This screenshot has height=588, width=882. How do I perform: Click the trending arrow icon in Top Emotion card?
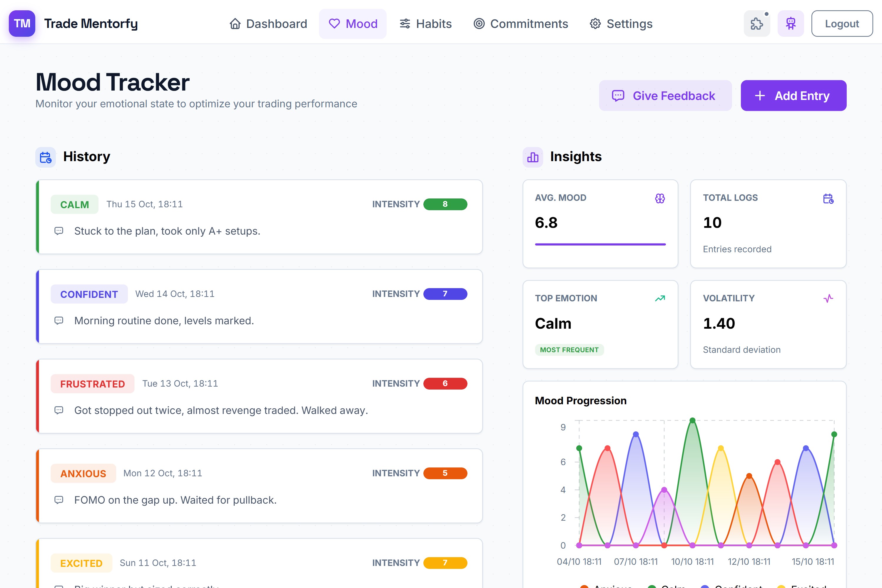click(660, 298)
